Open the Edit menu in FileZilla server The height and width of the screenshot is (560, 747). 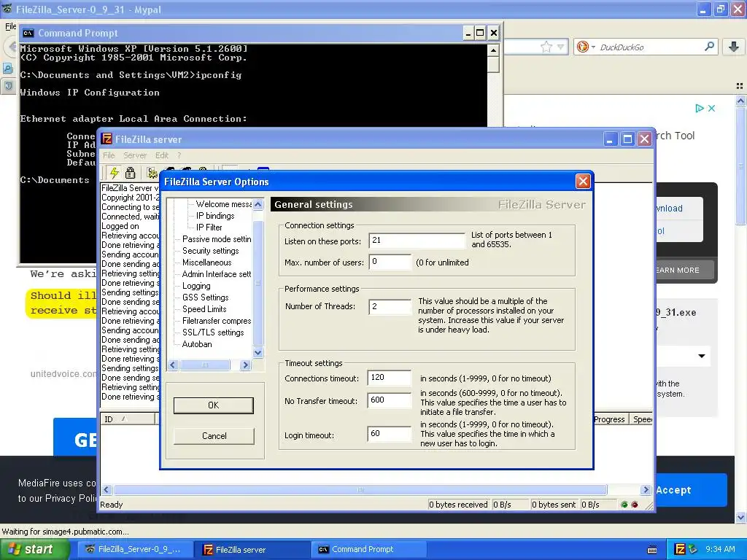click(x=161, y=155)
